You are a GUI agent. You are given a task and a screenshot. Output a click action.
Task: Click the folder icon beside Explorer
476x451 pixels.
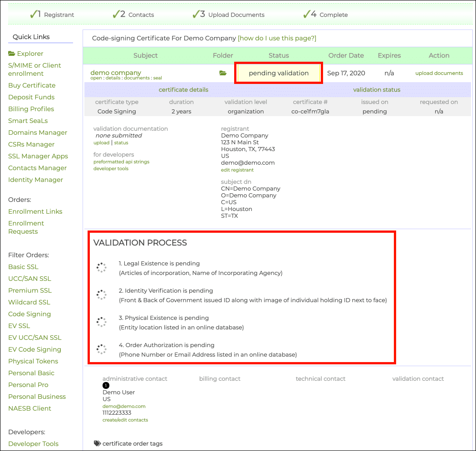12,54
